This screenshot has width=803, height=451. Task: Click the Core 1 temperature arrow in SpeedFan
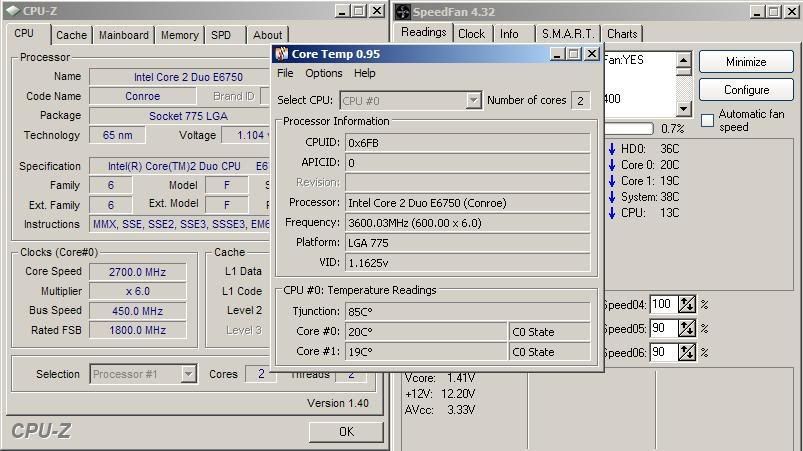click(x=611, y=181)
